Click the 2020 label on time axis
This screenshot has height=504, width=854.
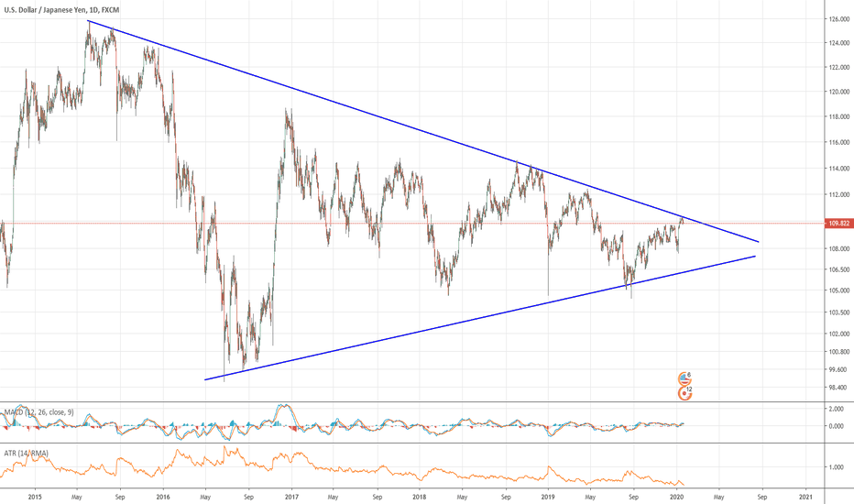(x=676, y=497)
